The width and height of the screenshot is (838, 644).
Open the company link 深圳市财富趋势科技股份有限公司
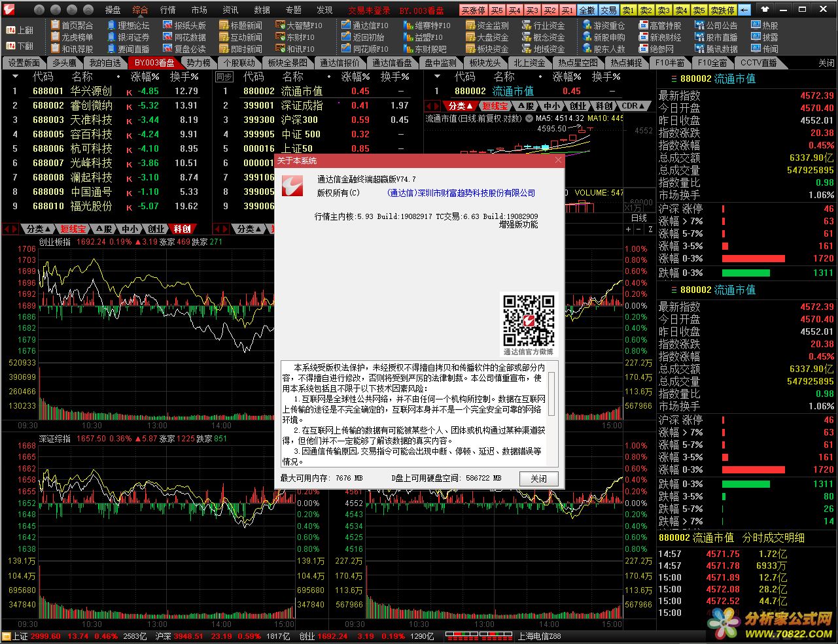[x=461, y=193]
